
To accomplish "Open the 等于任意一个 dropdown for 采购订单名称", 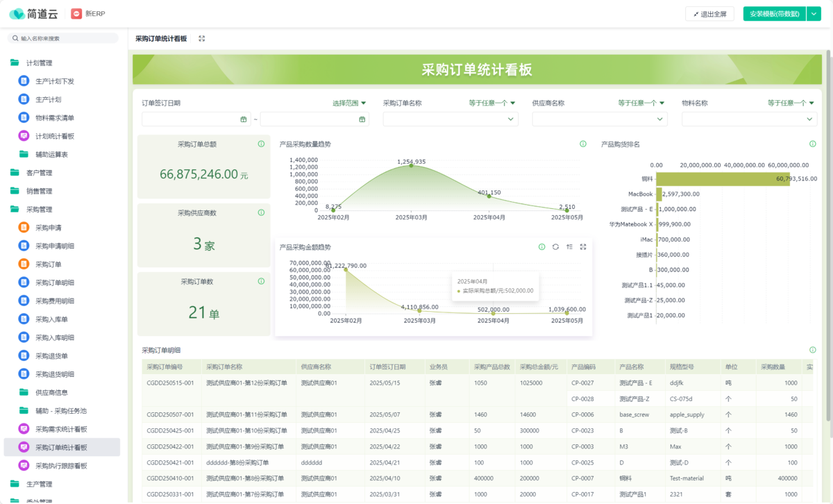I will (x=492, y=103).
